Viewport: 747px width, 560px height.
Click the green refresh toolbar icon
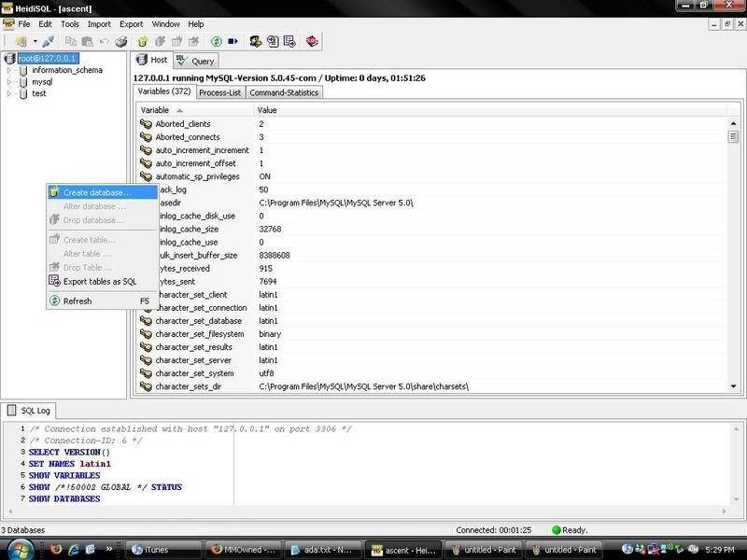click(x=217, y=41)
